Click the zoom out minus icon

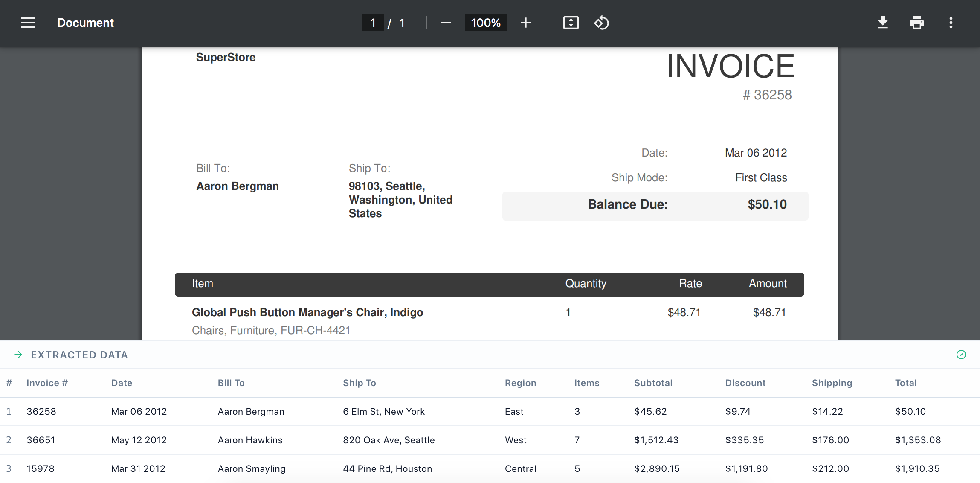446,23
